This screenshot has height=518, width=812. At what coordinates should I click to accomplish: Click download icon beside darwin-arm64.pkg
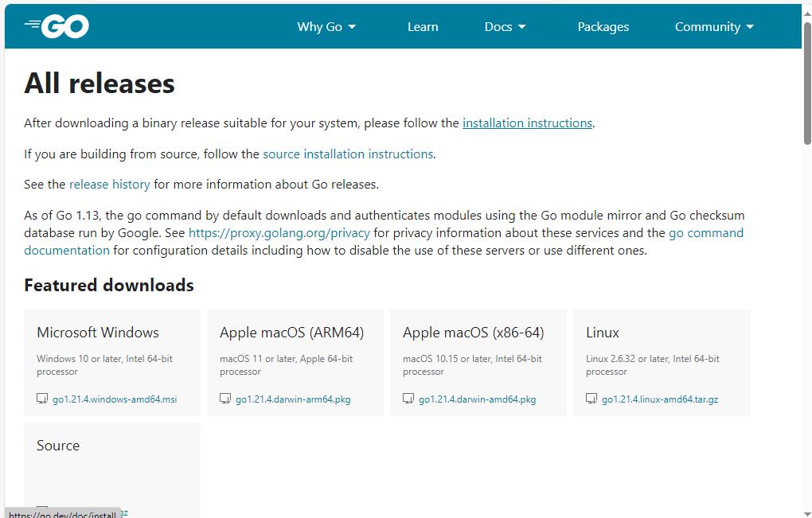click(225, 399)
